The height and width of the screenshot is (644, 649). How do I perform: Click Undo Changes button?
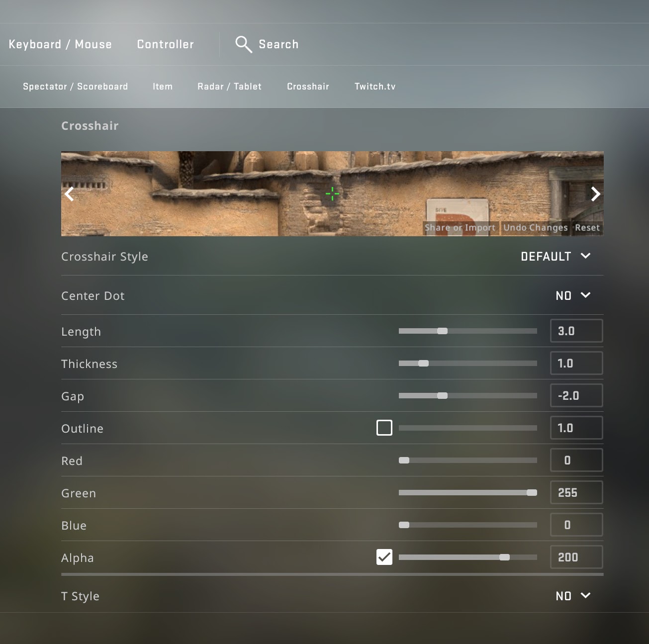(536, 228)
